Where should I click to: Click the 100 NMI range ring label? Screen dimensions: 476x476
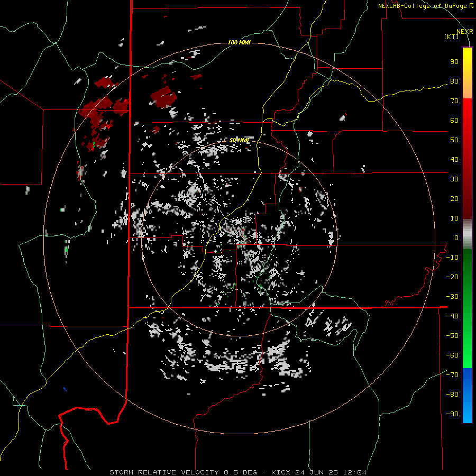[x=239, y=42]
